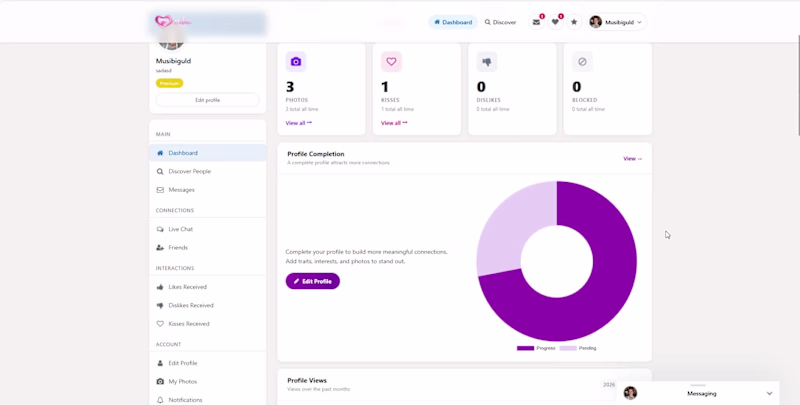Screen dimensions: 800x405
Task: Click the Musibiguld avatar in the header
Action: (595, 22)
